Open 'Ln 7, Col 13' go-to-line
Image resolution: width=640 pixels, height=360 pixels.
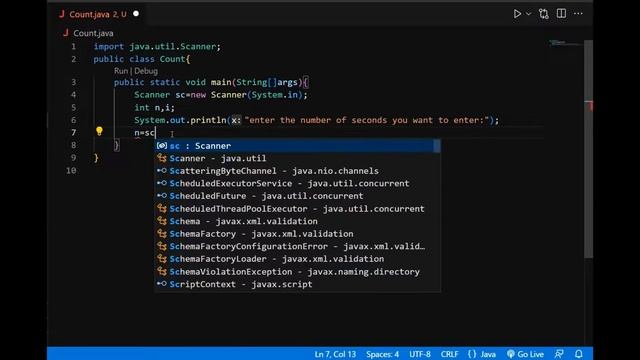[335, 354]
